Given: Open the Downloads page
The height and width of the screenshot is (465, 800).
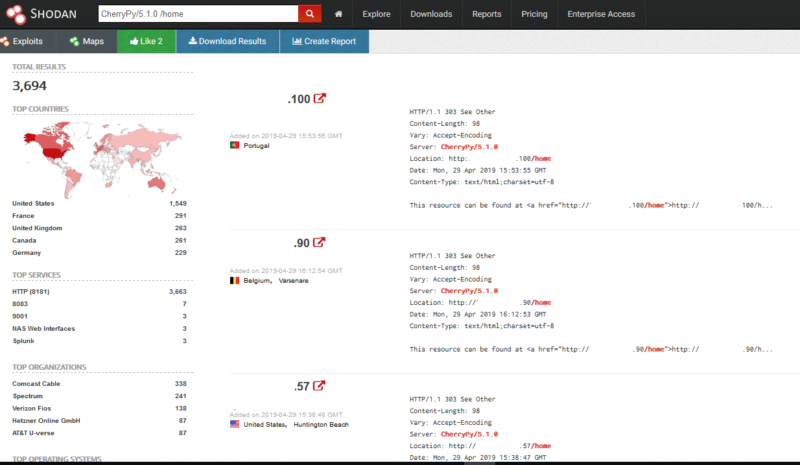Looking at the screenshot, I should pos(431,14).
